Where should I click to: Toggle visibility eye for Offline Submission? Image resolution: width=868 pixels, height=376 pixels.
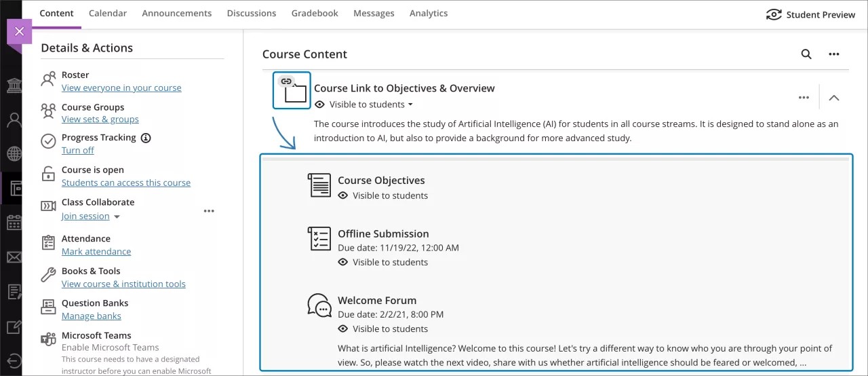[x=343, y=262]
